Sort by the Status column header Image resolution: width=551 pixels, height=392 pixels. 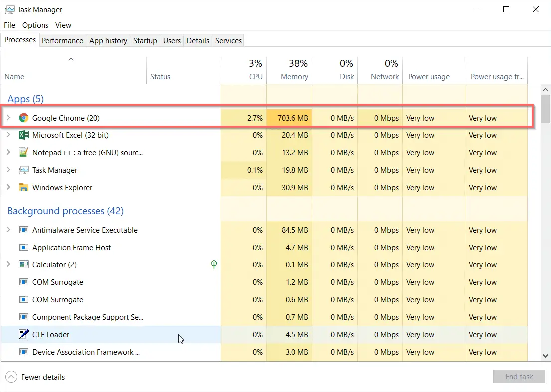pyautogui.click(x=184, y=70)
